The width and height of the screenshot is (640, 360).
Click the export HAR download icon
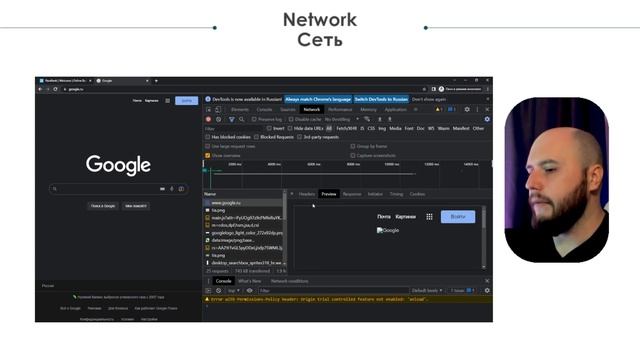390,119
